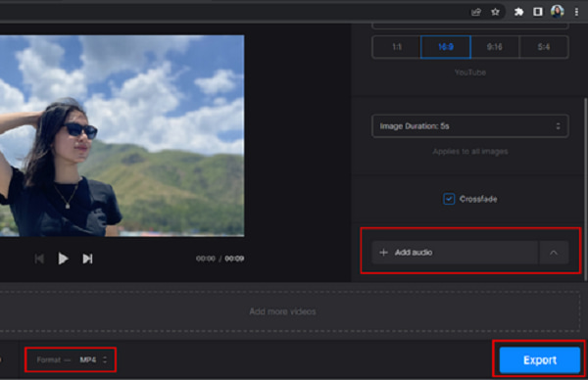Viewport: 588px width, 380px height.
Task: Click the blue Export button
Action: (x=539, y=359)
